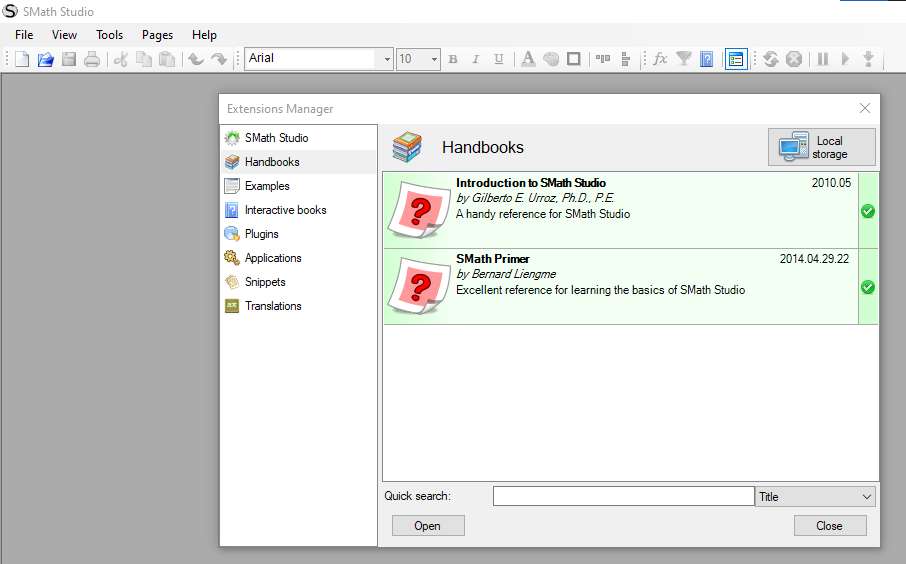
Task: Click the Local storage button
Action: click(x=821, y=147)
